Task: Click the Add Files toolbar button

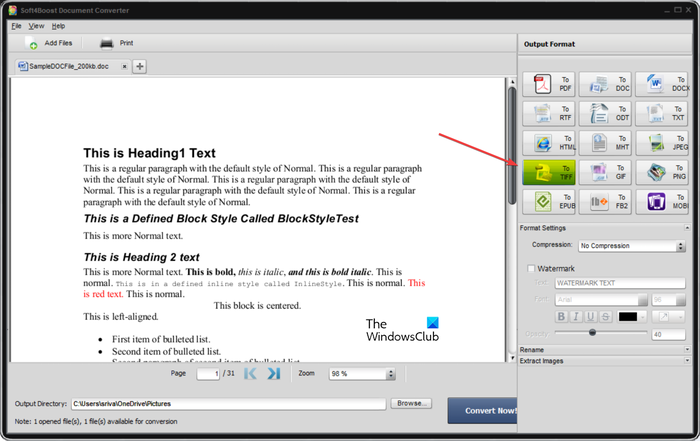Action: click(x=49, y=43)
